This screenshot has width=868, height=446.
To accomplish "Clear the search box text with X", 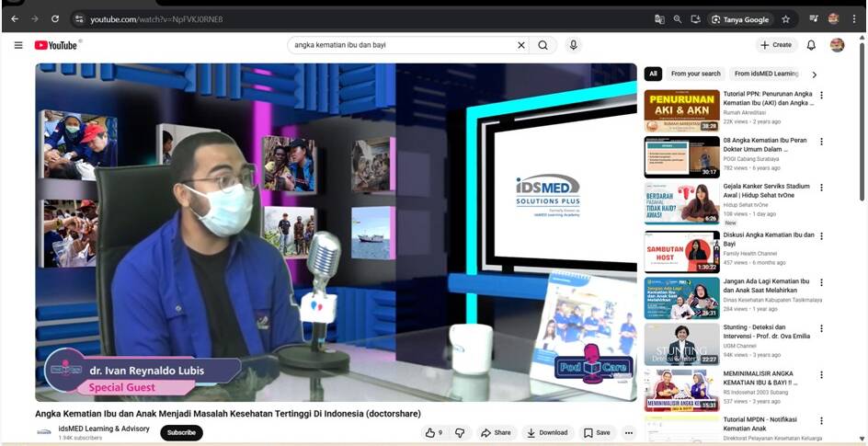I will (521, 45).
